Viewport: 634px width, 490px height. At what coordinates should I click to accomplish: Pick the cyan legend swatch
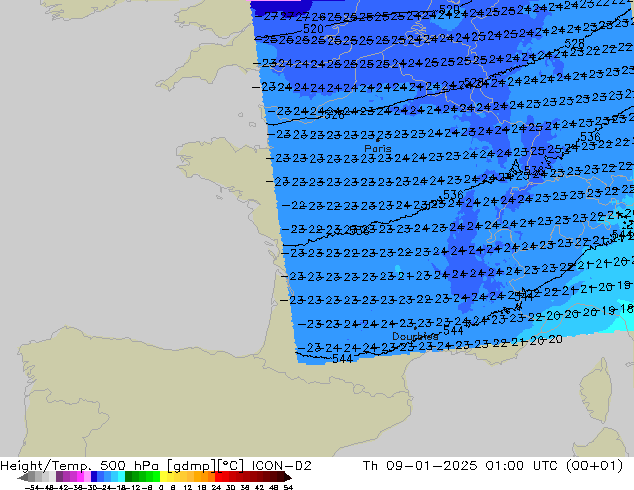pos(121,478)
